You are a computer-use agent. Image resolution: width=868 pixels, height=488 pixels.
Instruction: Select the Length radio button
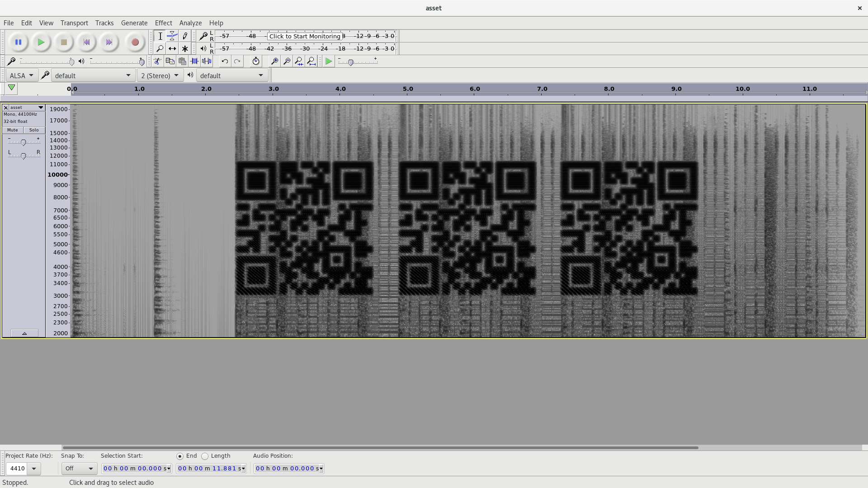pyautogui.click(x=205, y=456)
